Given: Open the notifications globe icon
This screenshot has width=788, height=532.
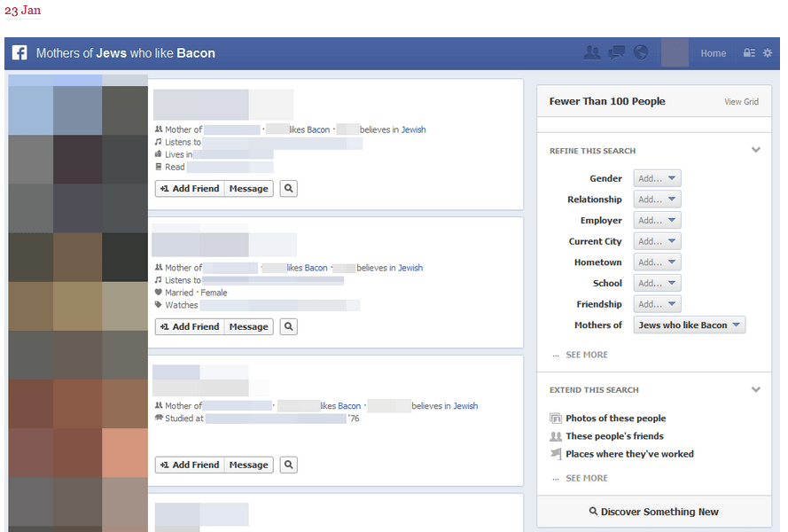Looking at the screenshot, I should pyautogui.click(x=641, y=52).
